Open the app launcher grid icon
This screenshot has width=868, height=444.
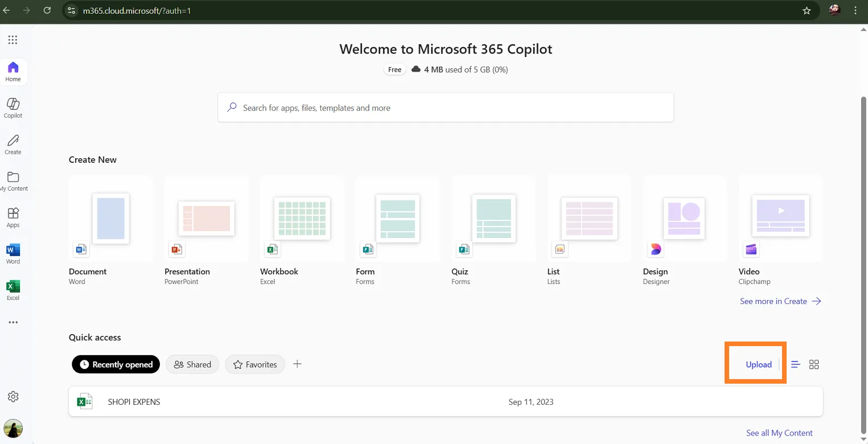pyautogui.click(x=13, y=40)
